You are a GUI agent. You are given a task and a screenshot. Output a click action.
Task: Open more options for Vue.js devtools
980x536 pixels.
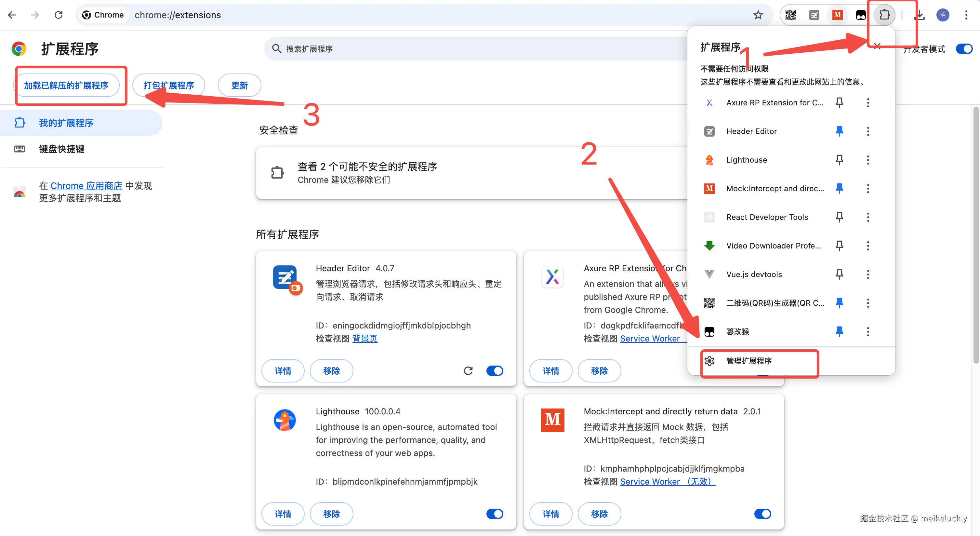tap(868, 274)
